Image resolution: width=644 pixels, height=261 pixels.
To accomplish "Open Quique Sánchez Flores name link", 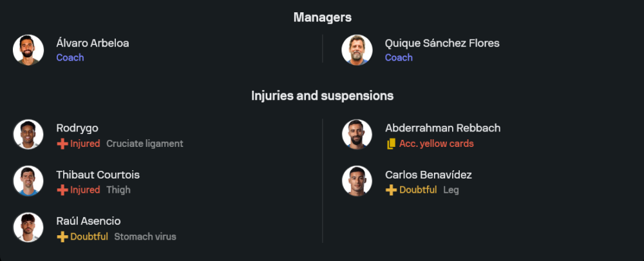I will tap(442, 43).
